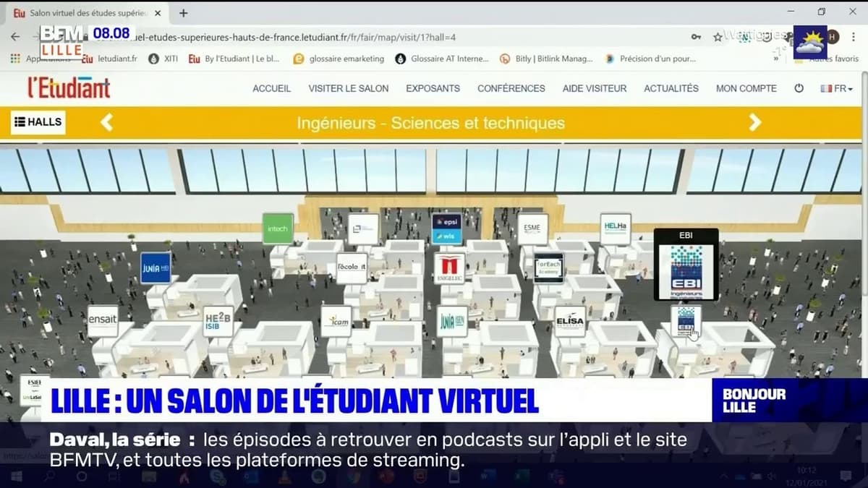
Task: Open the ELISA Aerospace booth sign
Action: coord(570,321)
